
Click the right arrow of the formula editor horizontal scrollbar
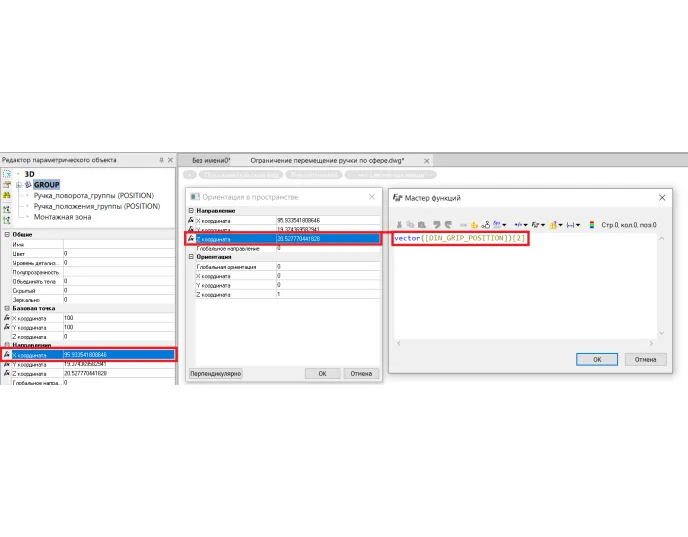point(651,343)
